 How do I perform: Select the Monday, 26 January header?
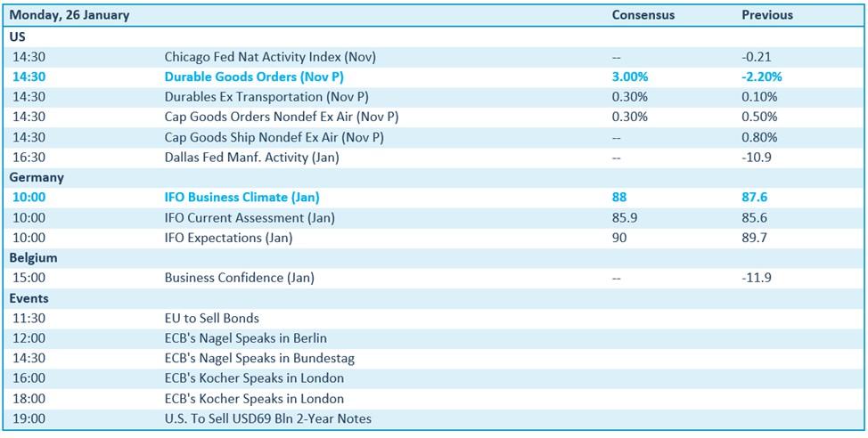tap(70, 15)
